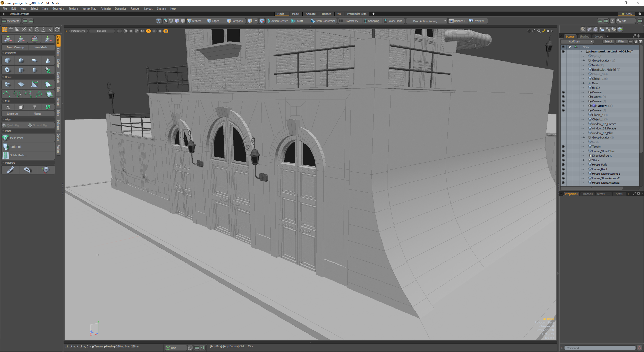Image resolution: width=644 pixels, height=352 pixels.
Task: Select the Text primitive tool
Action: pos(48,70)
